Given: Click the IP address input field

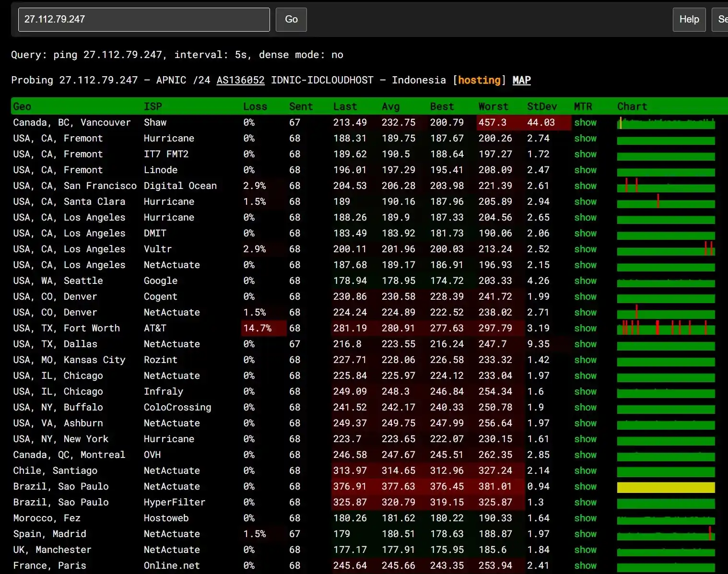Looking at the screenshot, I should point(144,20).
